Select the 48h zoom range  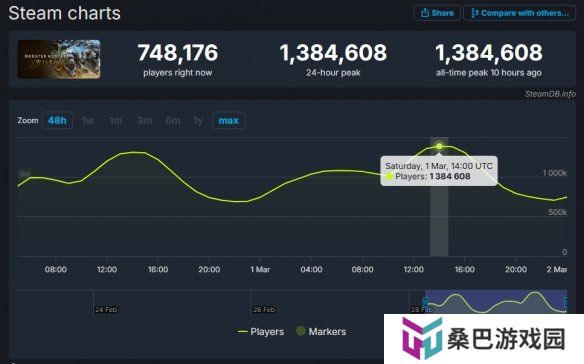(x=57, y=120)
